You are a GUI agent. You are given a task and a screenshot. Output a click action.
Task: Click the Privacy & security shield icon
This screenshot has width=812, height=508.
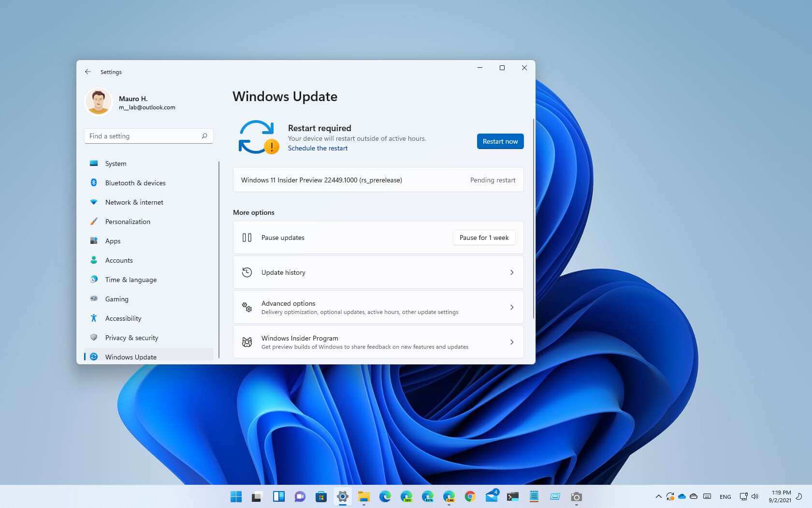(x=94, y=338)
